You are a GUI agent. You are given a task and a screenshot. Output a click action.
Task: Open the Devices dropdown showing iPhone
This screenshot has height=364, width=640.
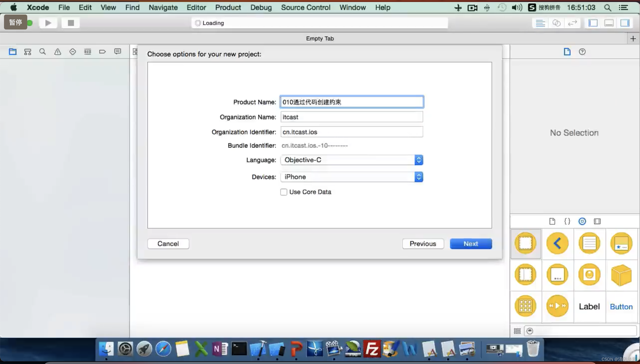pyautogui.click(x=352, y=177)
